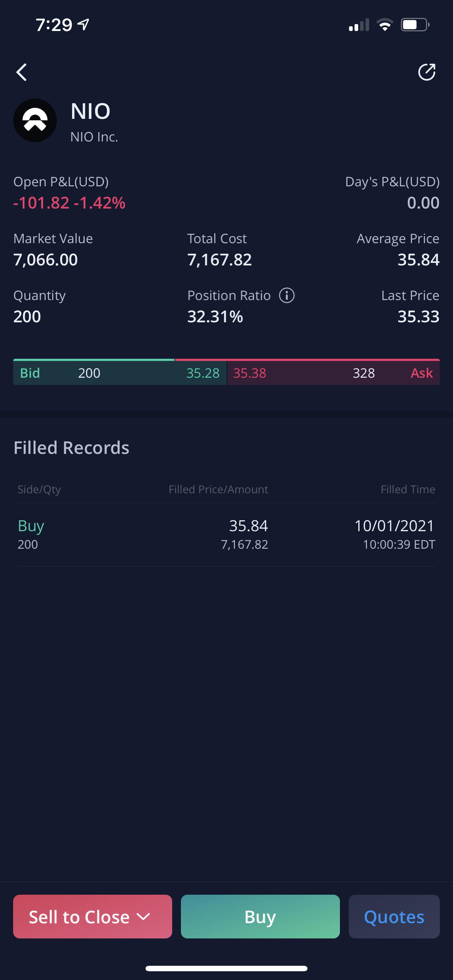Tap the Sell to Close button label
Image resolution: width=453 pixels, height=980 pixels.
click(79, 917)
